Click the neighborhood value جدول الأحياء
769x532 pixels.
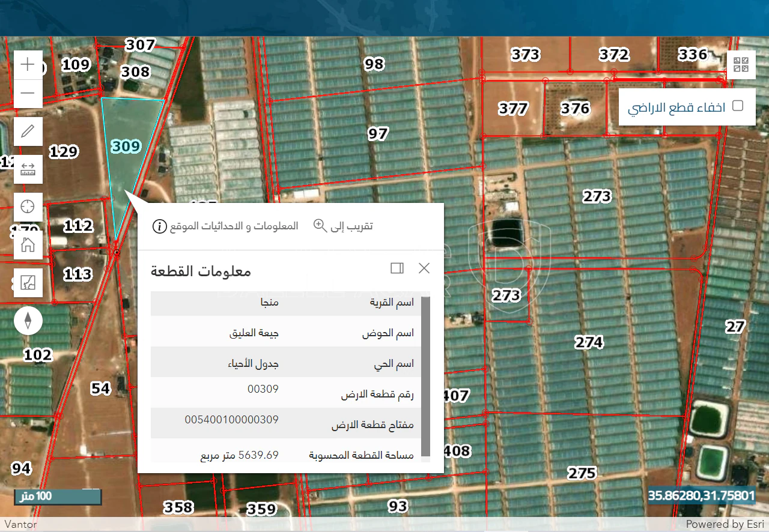(252, 364)
